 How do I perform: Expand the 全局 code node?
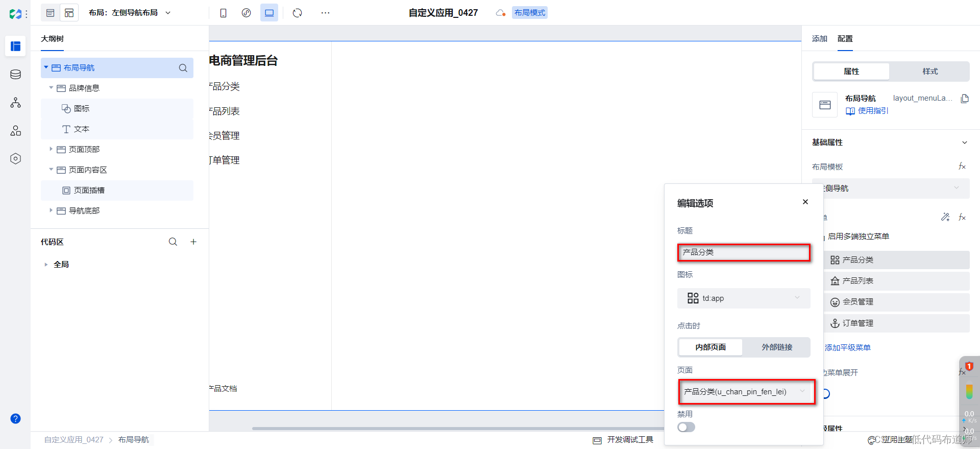click(x=46, y=265)
